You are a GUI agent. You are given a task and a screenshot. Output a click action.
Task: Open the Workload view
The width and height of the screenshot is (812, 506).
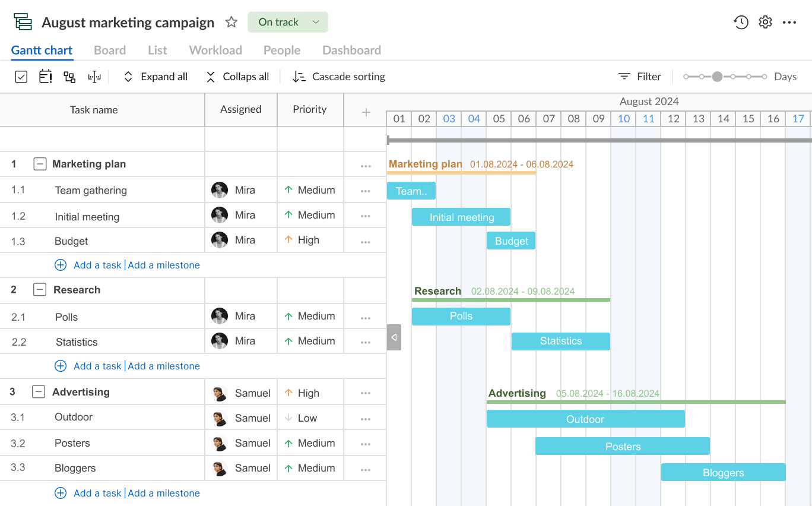[x=215, y=50]
